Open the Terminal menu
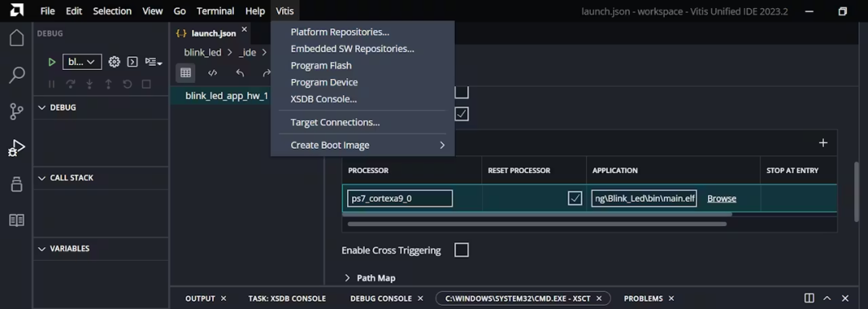Viewport: 868px width, 309px height. [x=215, y=11]
